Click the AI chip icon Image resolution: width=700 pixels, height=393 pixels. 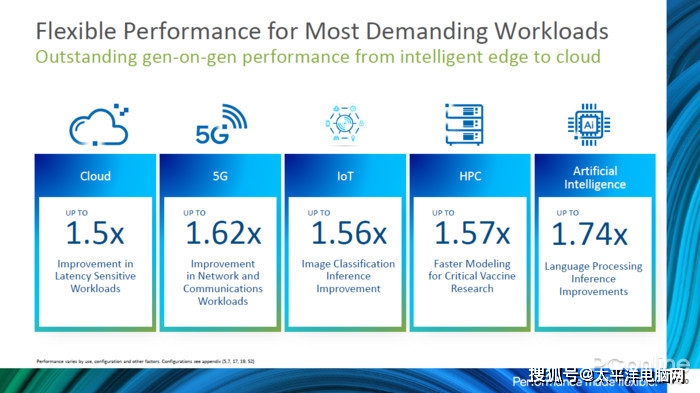click(x=589, y=125)
